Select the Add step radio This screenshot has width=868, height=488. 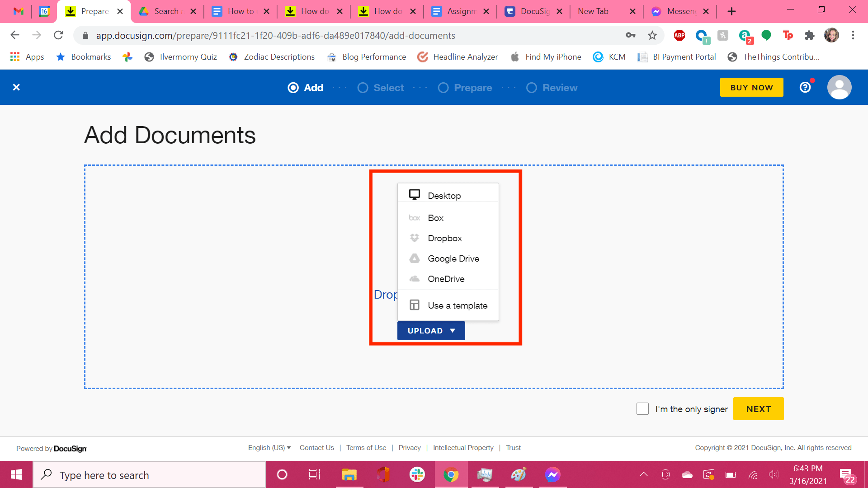[x=293, y=88]
